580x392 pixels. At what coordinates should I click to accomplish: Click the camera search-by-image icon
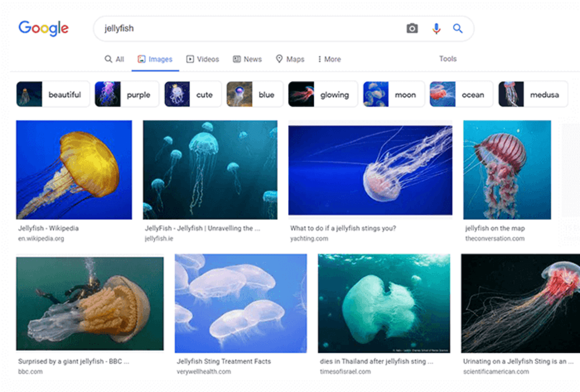412,29
